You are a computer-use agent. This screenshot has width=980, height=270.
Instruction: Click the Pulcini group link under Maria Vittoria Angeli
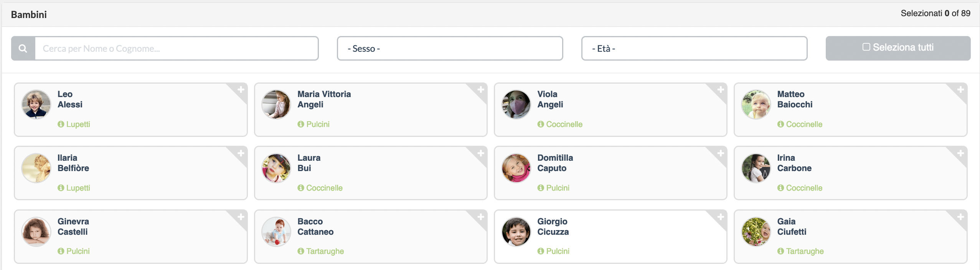[x=318, y=124]
